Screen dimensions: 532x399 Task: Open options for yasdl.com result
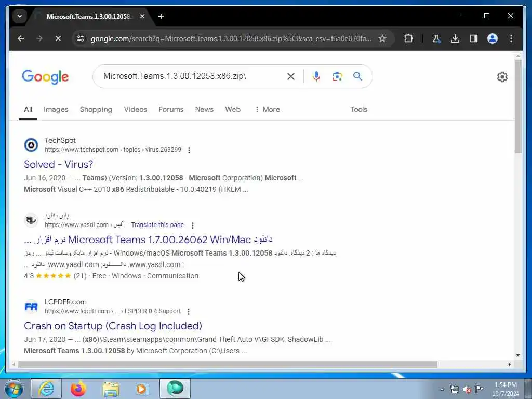tap(193, 225)
